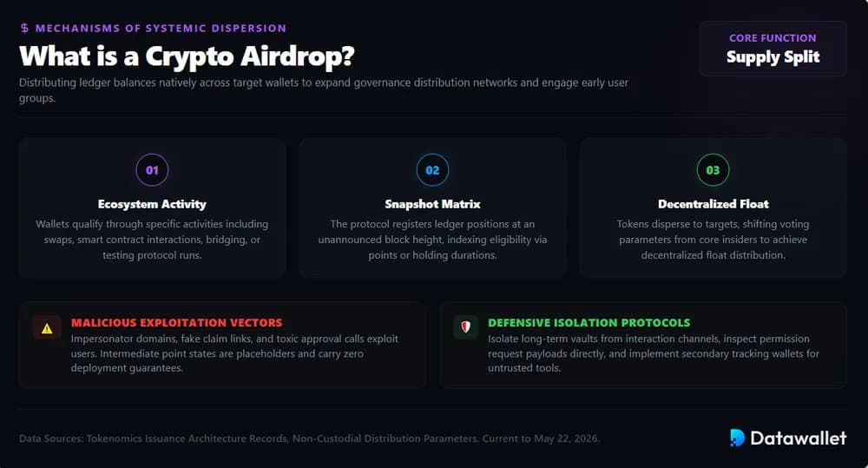
Task: Select the Core Function Supply Split badge
Action: [773, 49]
